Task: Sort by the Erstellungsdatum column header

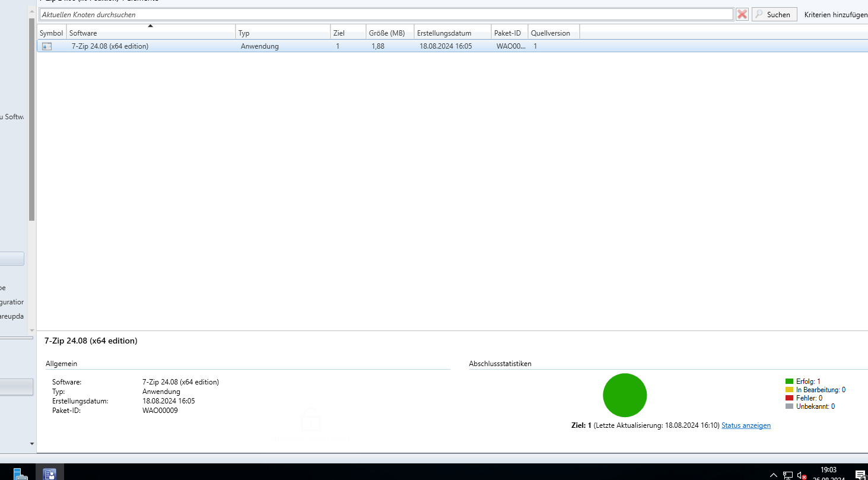Action: point(453,33)
